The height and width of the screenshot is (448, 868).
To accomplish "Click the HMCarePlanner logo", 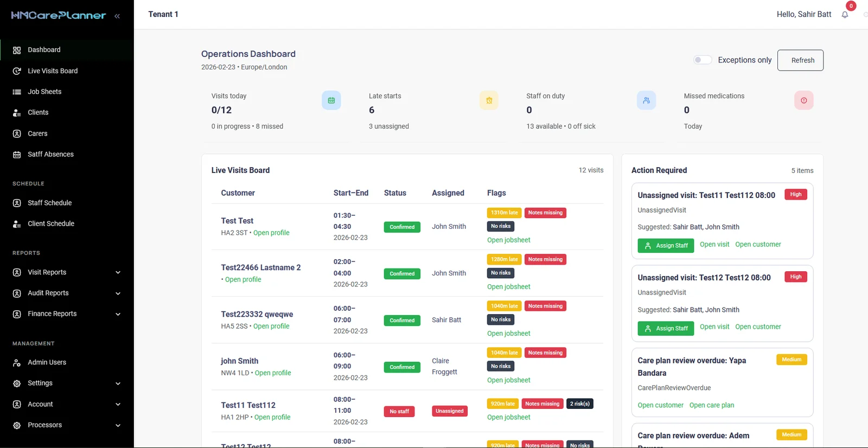I will pos(59,15).
